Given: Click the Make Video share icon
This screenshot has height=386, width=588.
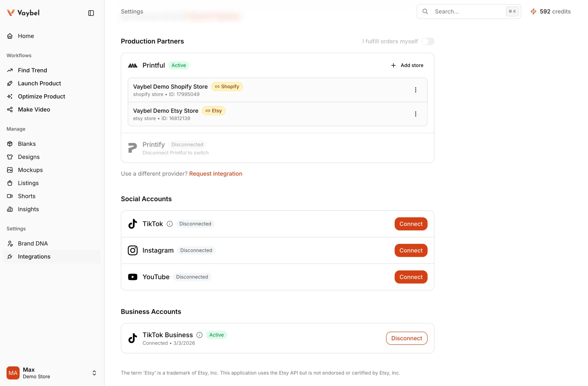Looking at the screenshot, I should pos(10,110).
